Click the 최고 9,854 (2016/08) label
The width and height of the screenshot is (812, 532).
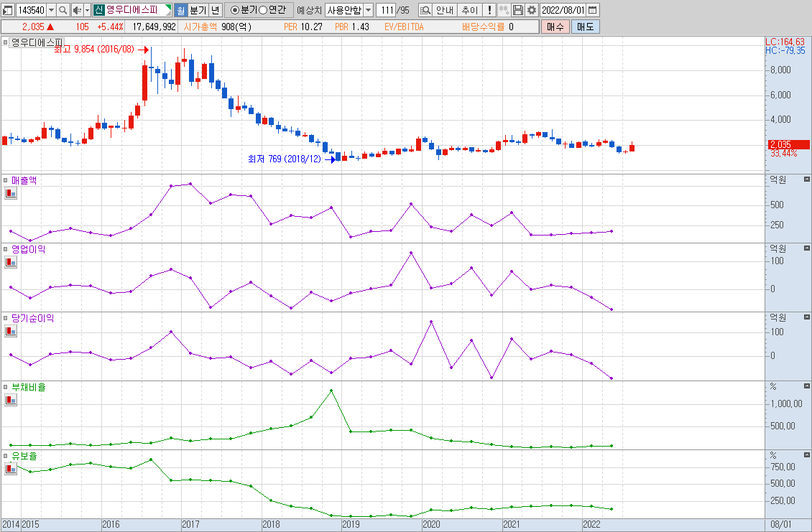click(x=94, y=49)
